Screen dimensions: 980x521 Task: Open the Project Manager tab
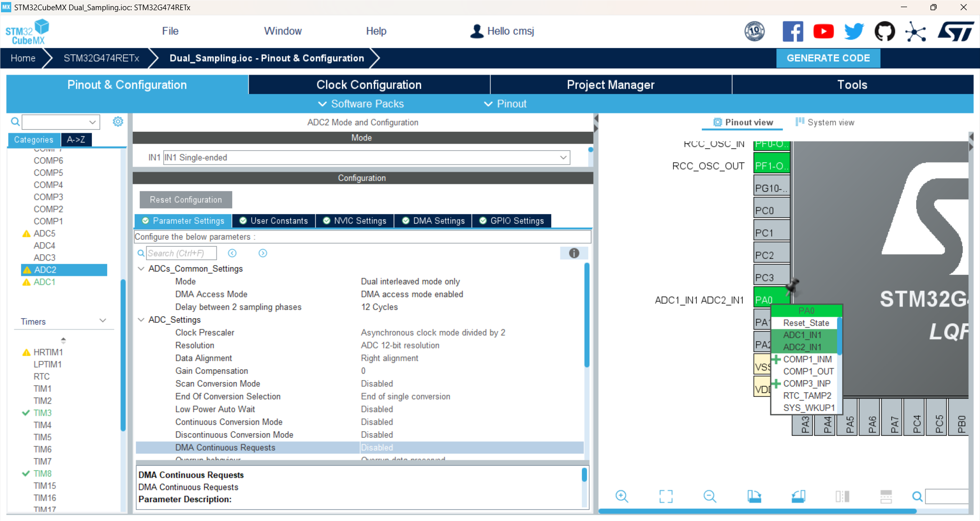(x=610, y=85)
